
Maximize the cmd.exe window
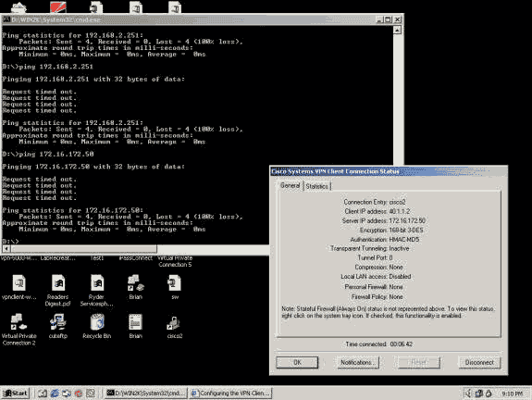[388, 19]
